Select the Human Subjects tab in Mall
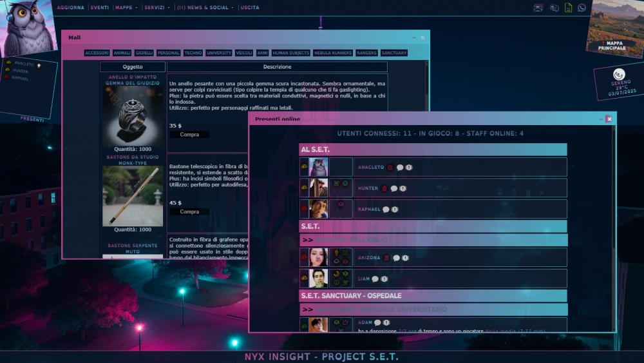This screenshot has height=363, width=644. click(291, 53)
